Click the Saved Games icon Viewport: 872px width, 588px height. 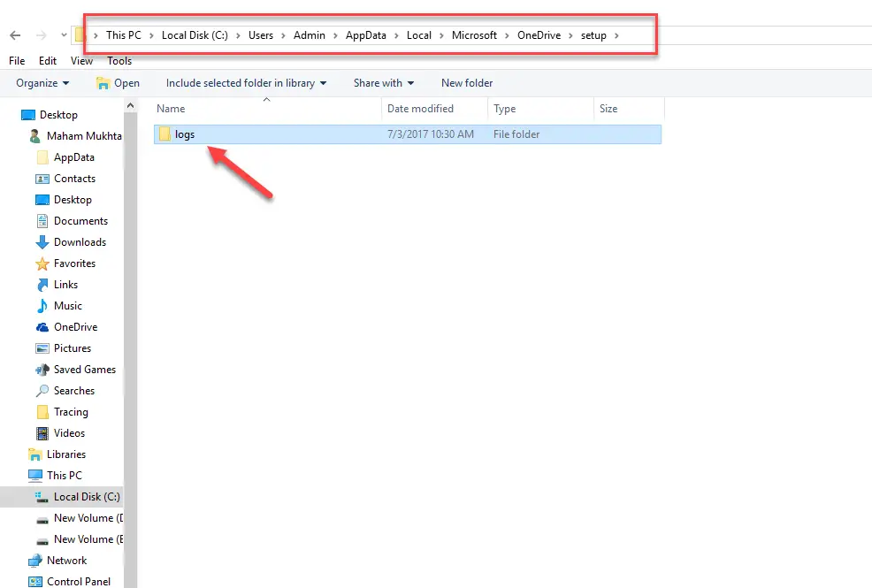[x=42, y=370]
